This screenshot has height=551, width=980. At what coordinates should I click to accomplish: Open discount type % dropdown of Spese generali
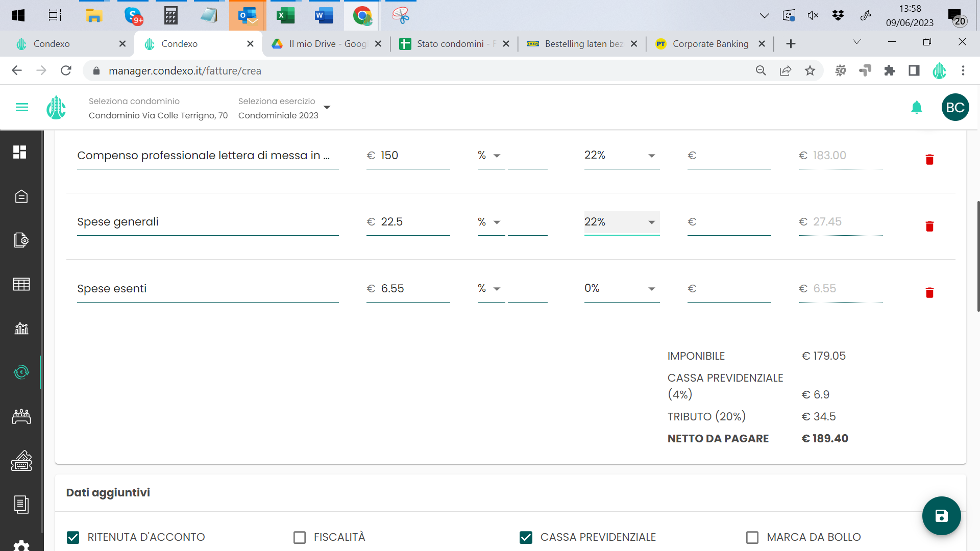tap(491, 222)
